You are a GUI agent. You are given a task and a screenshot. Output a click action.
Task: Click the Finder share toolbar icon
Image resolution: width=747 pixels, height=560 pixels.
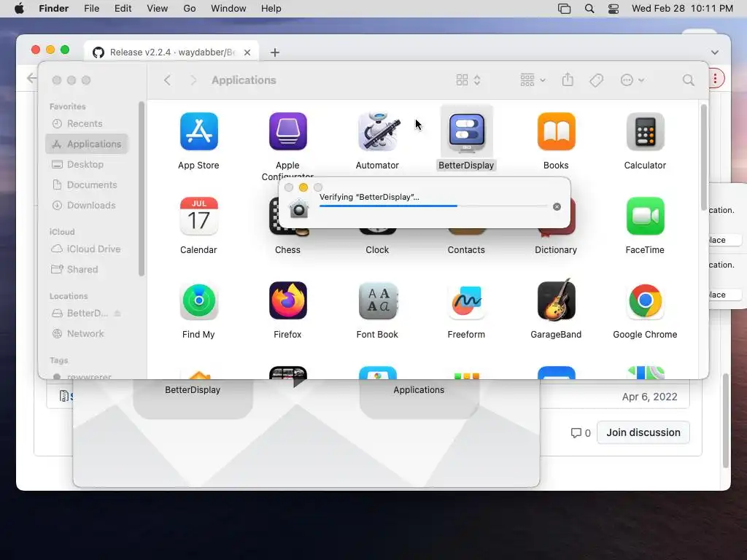click(x=568, y=79)
